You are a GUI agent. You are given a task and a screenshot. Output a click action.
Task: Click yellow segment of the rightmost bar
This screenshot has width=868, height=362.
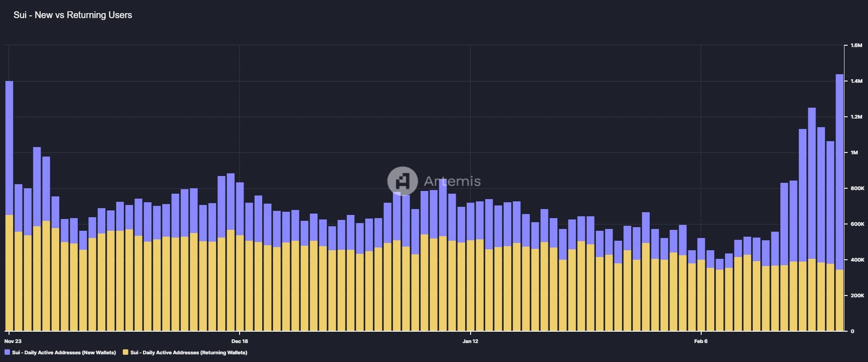click(x=839, y=299)
